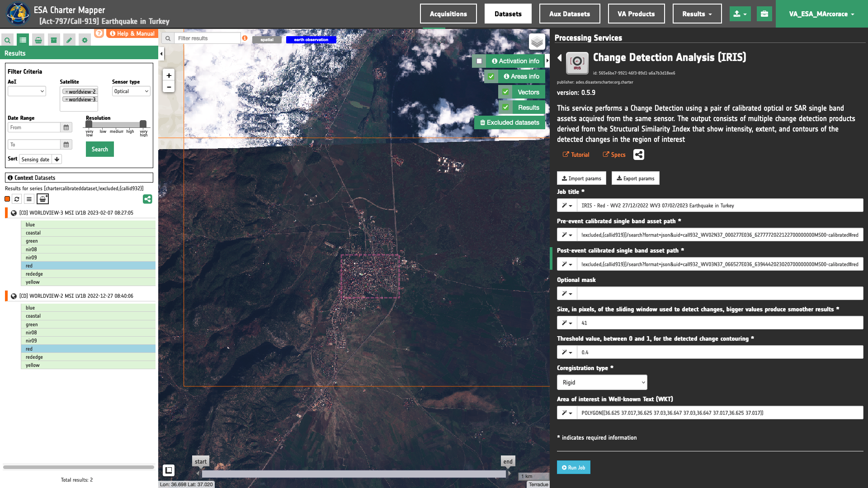Toggle the Areas info checkbox
This screenshot has height=488, width=868.
[x=491, y=76]
